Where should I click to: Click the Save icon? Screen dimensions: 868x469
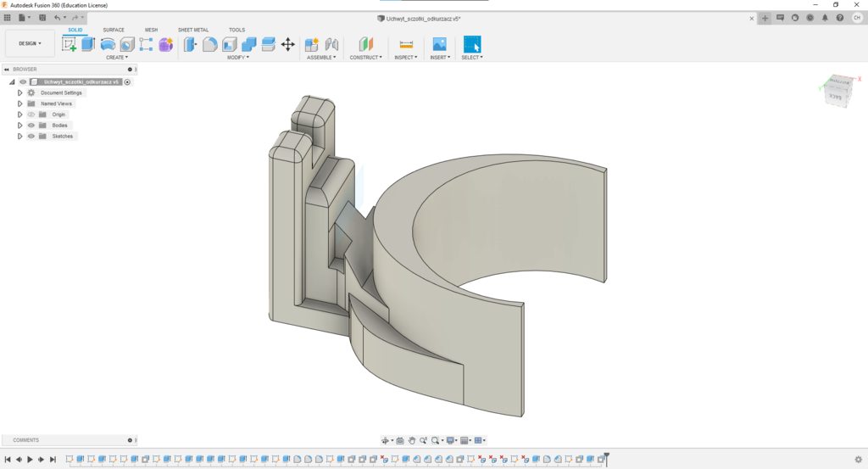click(x=42, y=17)
